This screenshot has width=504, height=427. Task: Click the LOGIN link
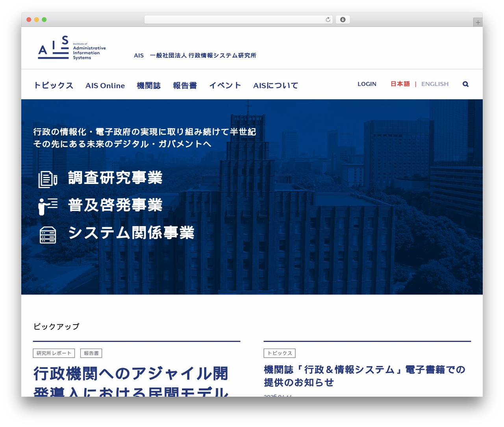point(367,84)
